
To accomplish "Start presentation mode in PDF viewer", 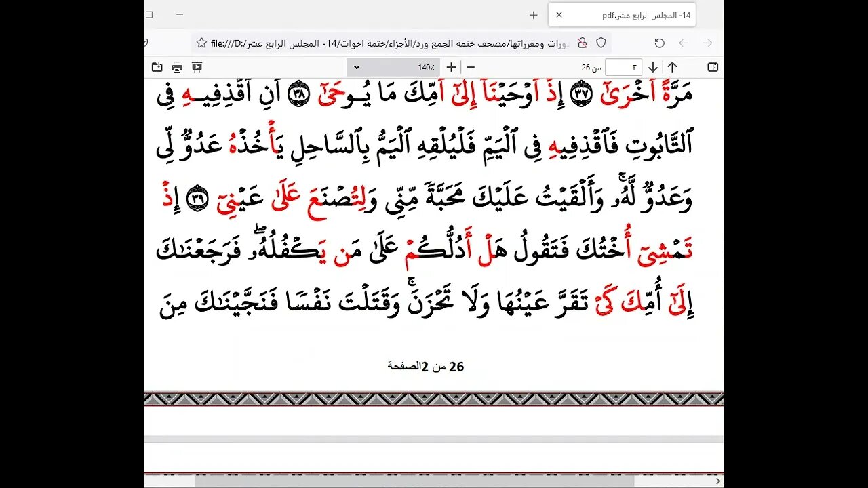I will pos(197,67).
